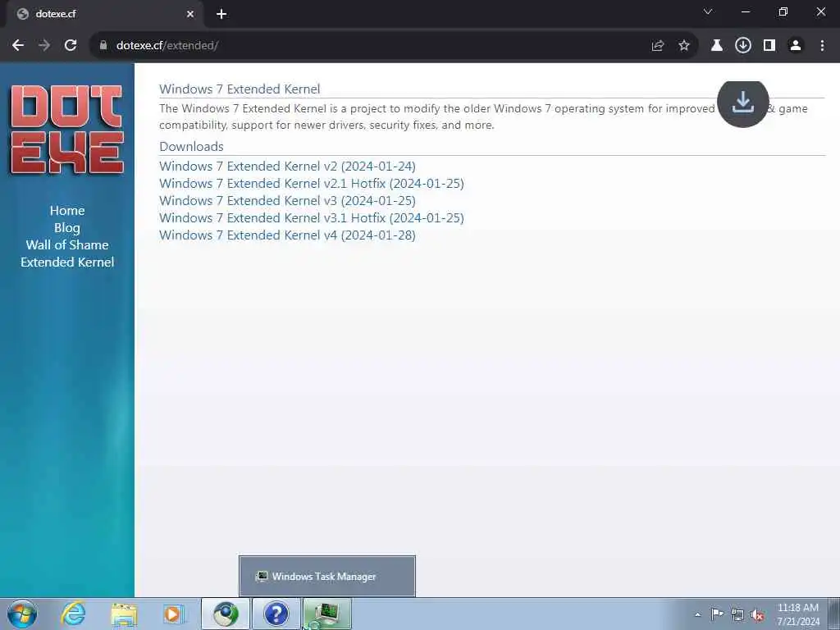Download Extended Kernel v2 (2024-01-24)
The width and height of the screenshot is (840, 630).
(x=288, y=166)
